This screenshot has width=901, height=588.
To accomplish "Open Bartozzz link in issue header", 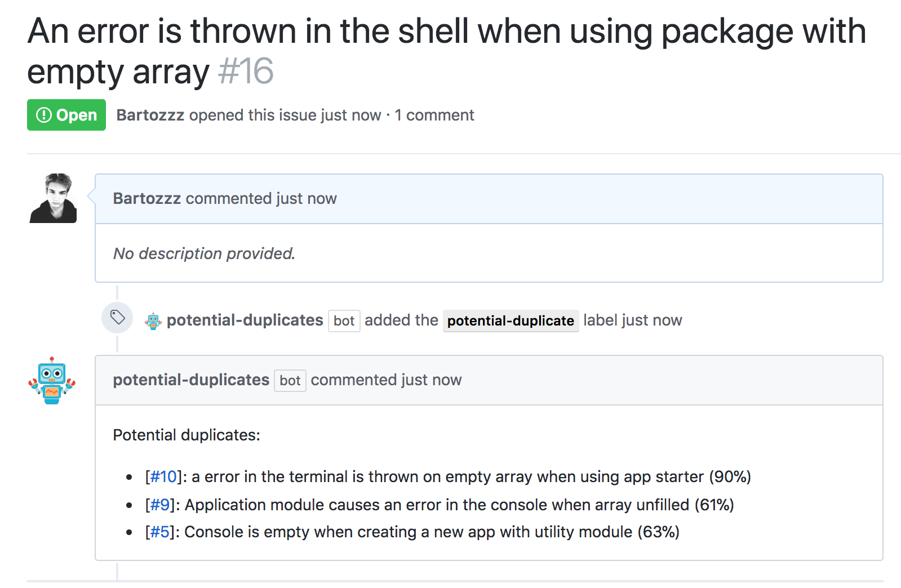I will tap(150, 115).
